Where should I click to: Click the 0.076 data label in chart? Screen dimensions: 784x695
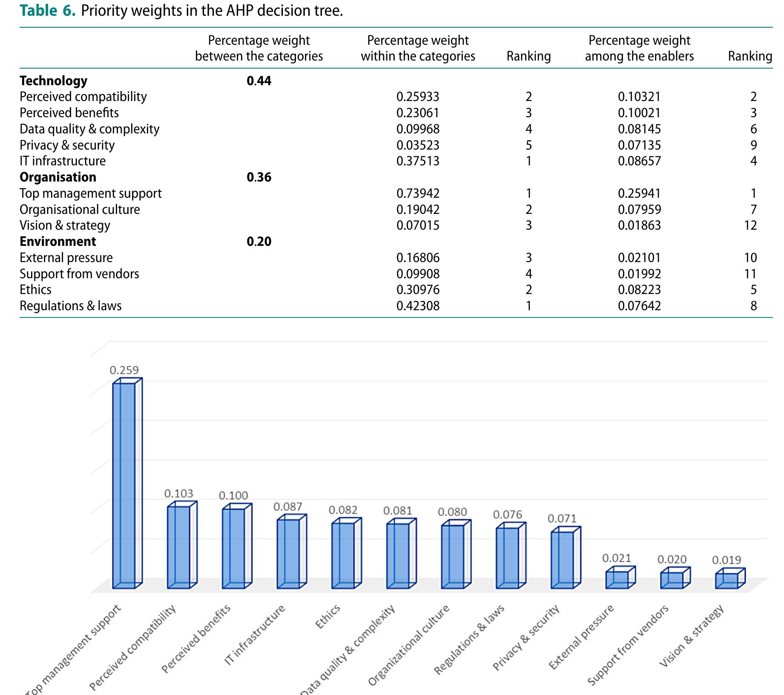507,515
